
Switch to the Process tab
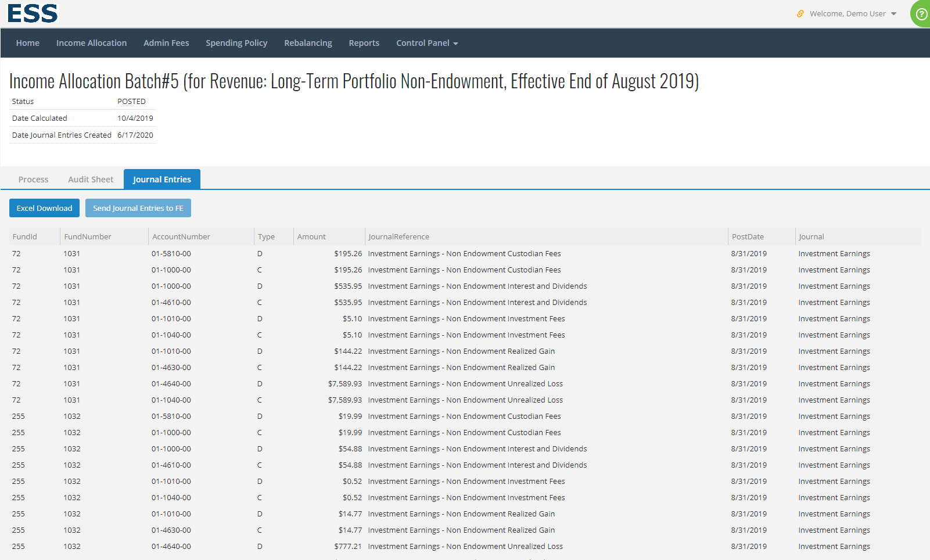point(33,179)
